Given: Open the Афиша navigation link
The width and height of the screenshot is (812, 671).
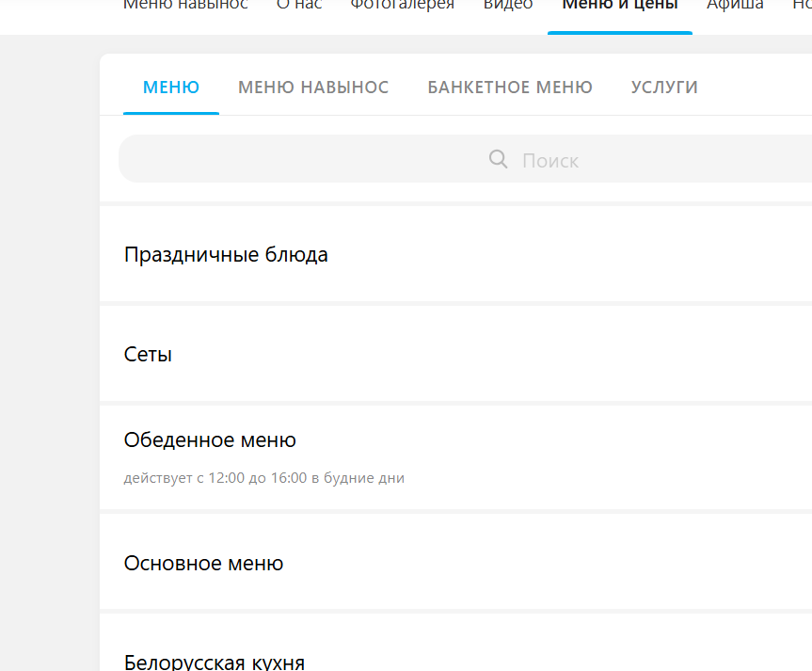Looking at the screenshot, I should [x=735, y=6].
